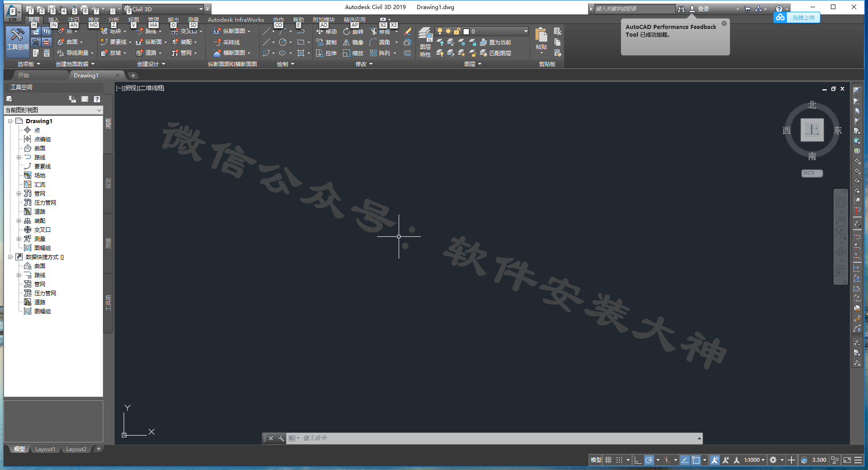Toggle ortho mode in status bar

point(638,460)
